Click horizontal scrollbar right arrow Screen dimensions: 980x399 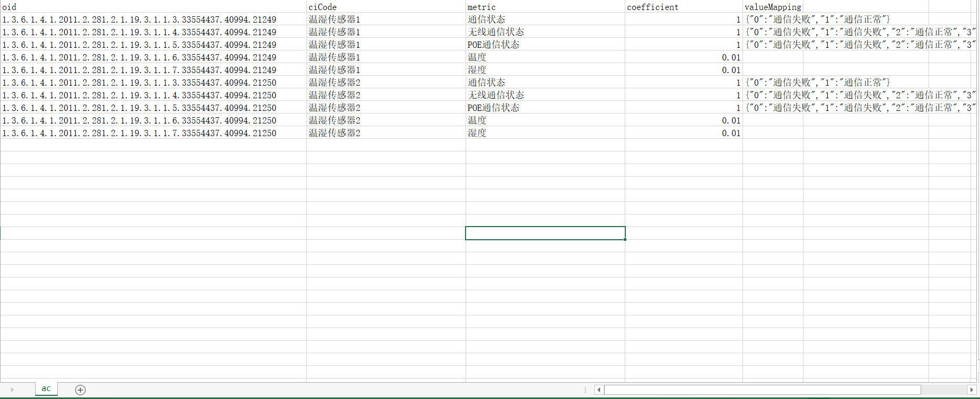coord(971,390)
